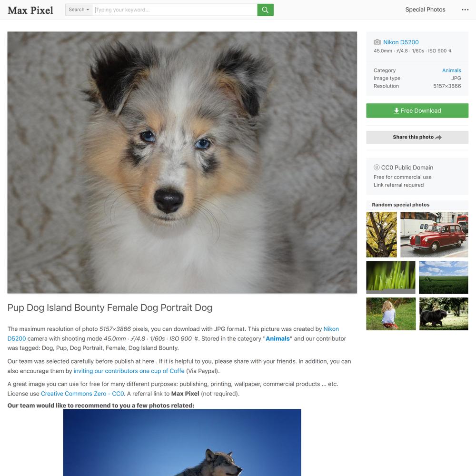Screen dimensions: 476x476
Task: Click the camera icon beside Nikon D5200
Action: pyautogui.click(x=377, y=42)
